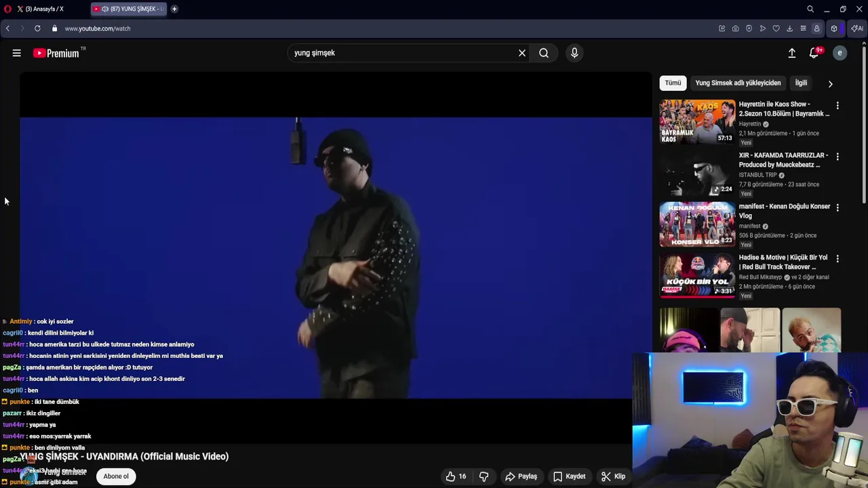Open a new browser tab
868x488 pixels.
[174, 9]
